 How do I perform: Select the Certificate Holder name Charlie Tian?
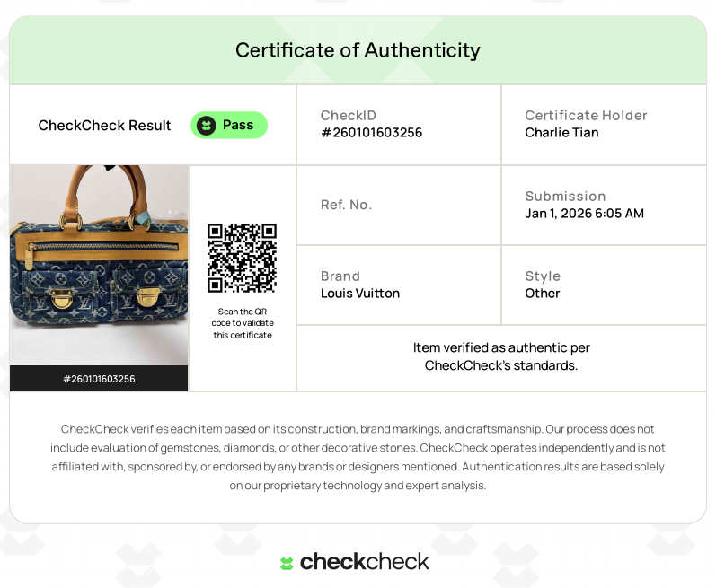click(x=561, y=133)
